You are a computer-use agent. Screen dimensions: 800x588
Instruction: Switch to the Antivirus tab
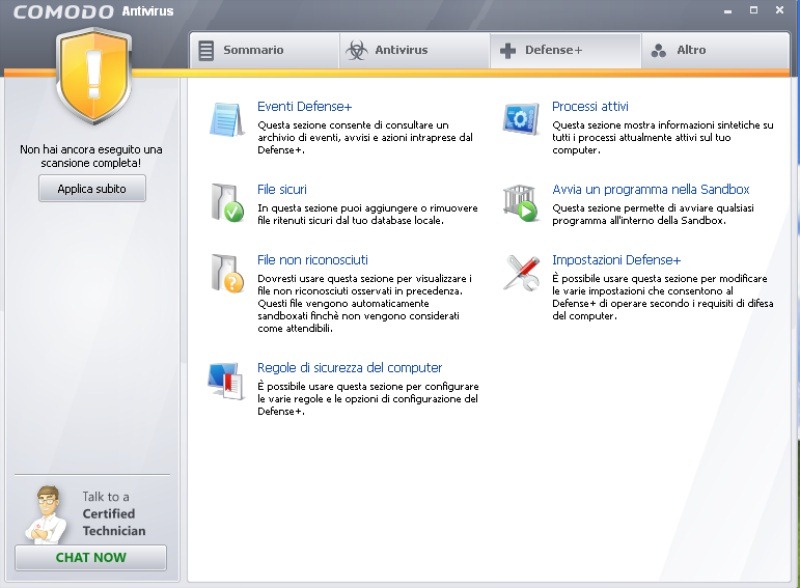pos(414,50)
